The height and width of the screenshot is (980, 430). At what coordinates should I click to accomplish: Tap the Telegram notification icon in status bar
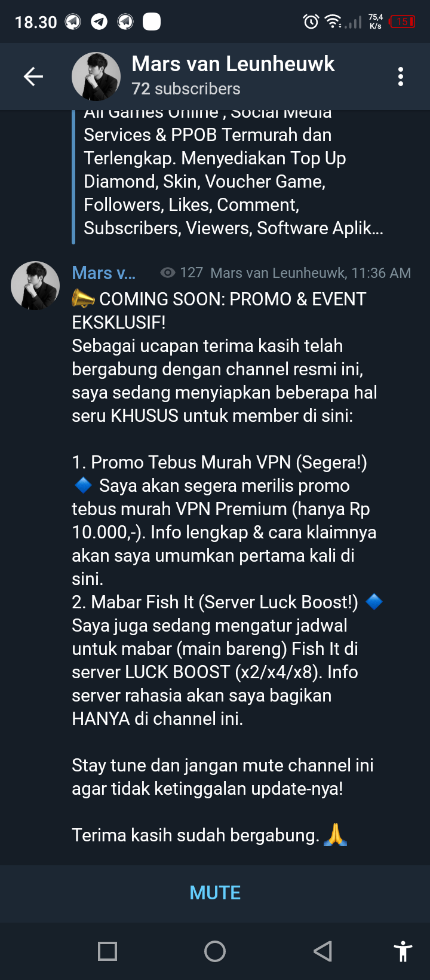coord(99,22)
